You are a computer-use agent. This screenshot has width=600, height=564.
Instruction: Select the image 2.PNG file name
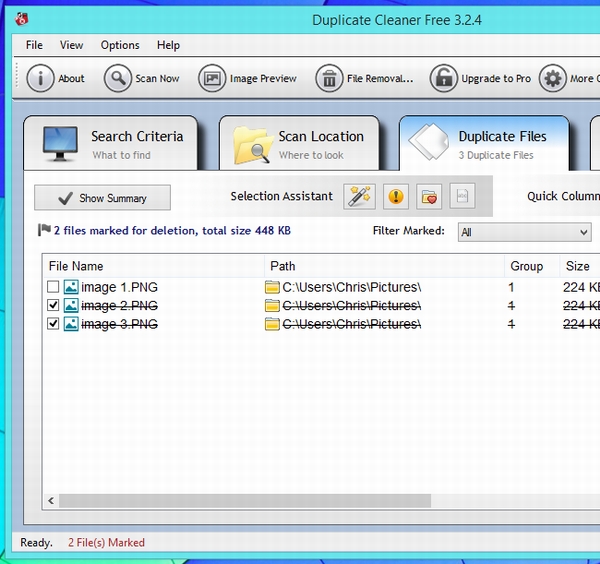119,306
